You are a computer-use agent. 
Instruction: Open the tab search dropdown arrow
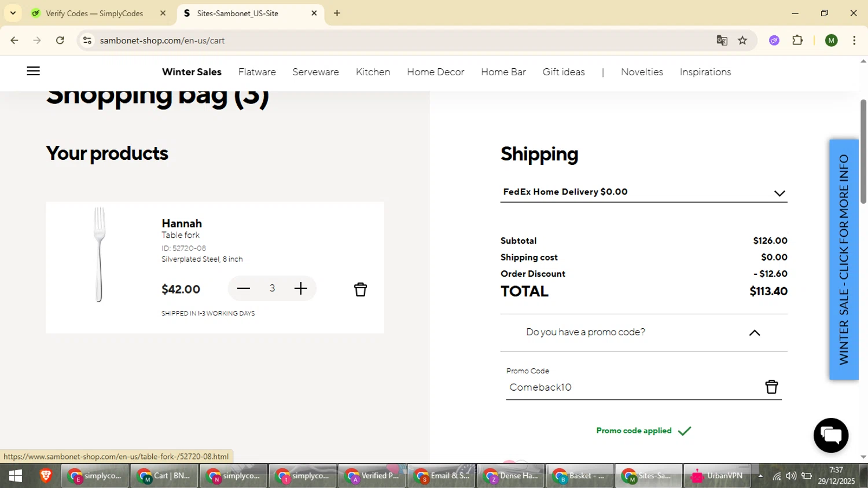click(13, 13)
